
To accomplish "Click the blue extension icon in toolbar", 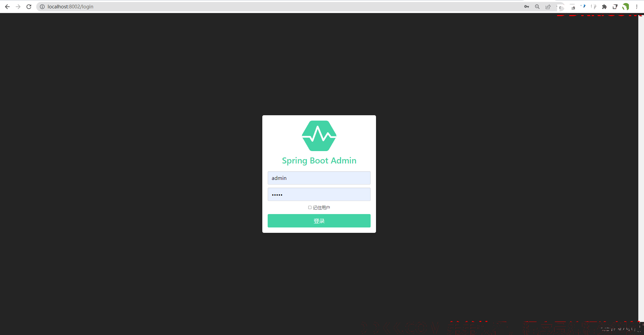I will pos(583,7).
